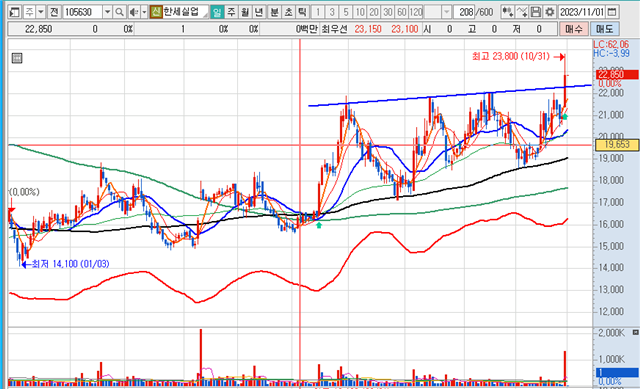Click the 22,000 price axis label
Screen dimensions: 640x389
point(611,93)
